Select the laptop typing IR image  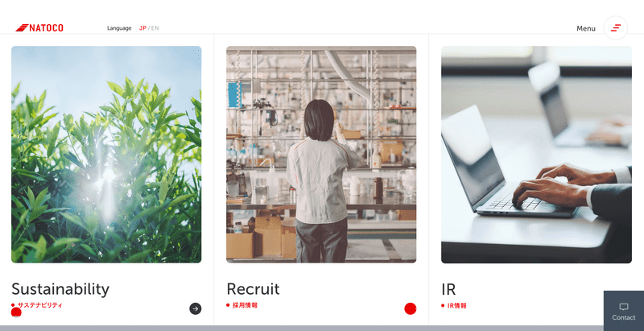(x=536, y=155)
